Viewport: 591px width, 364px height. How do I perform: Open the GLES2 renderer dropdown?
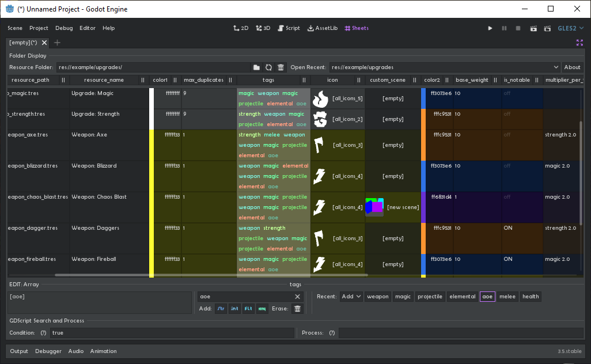571,28
